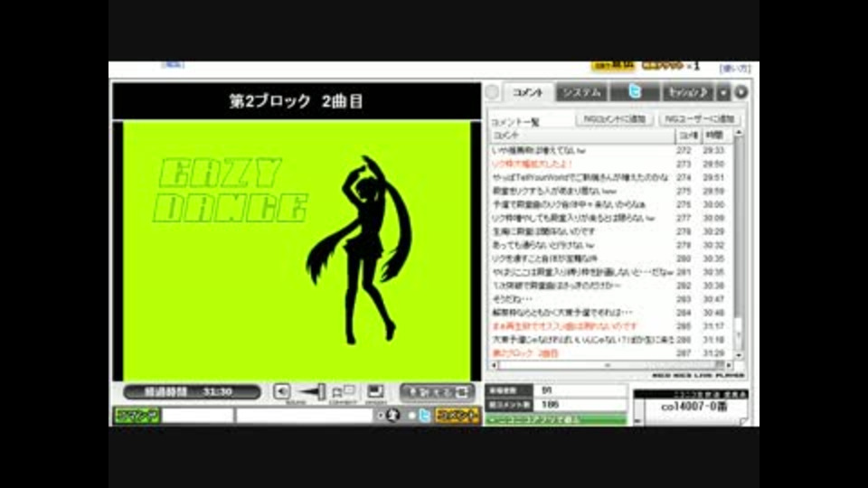Click horizontal scrollbar right arrow
Screen dimensions: 868x488
pyautogui.click(x=729, y=365)
